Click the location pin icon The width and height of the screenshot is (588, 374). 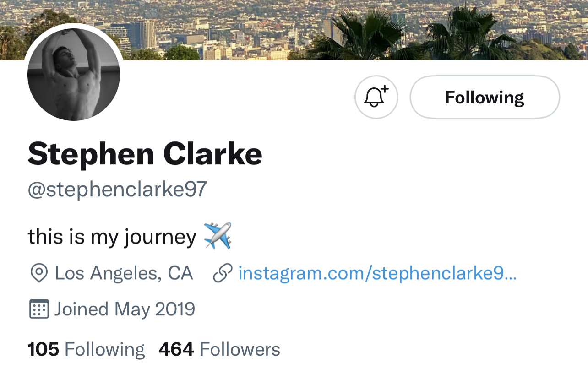pos(39,273)
